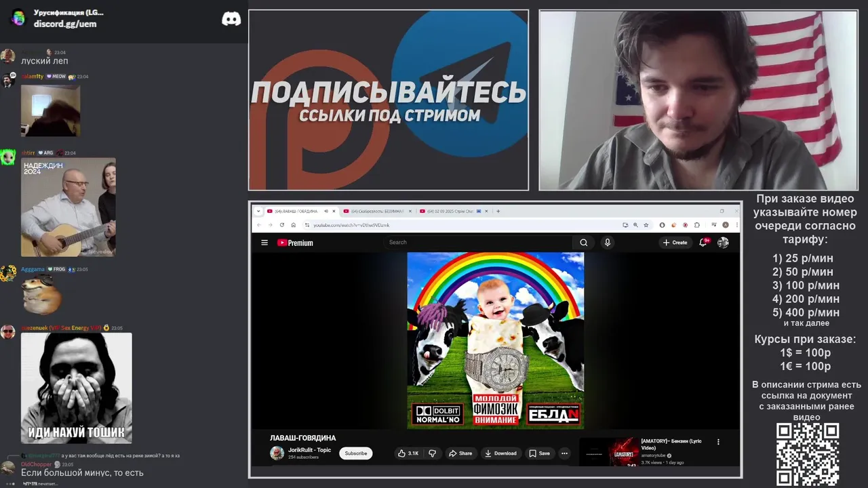Switch to ЛАВАШ-ГОВЯДИНА browser tab

tap(300, 211)
